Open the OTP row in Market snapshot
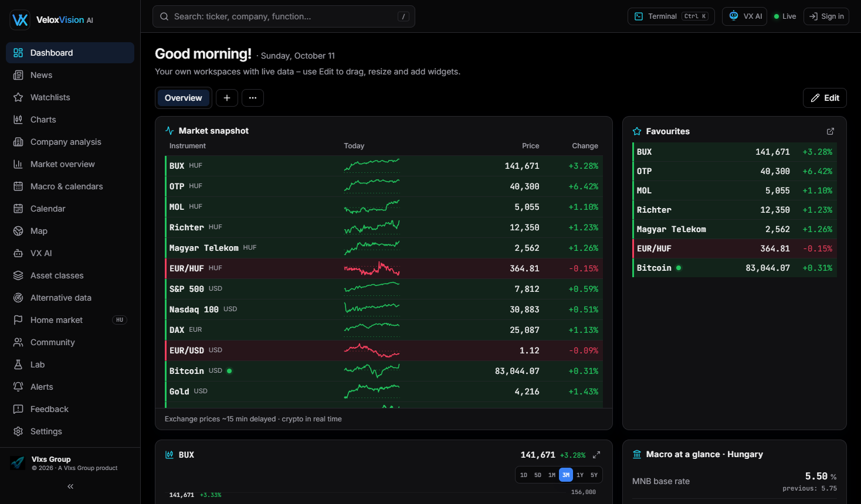This screenshot has width=861, height=504. pyautogui.click(x=384, y=186)
